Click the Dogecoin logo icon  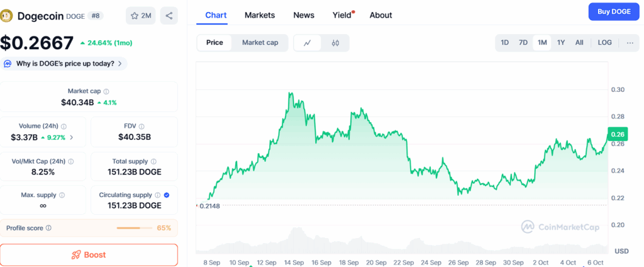click(8, 15)
